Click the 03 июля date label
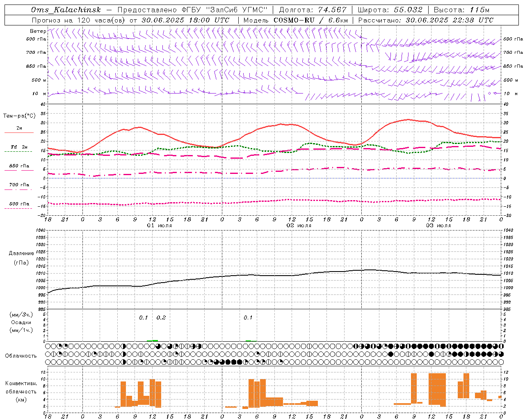The width and height of the screenshot is (525, 420). coord(438,226)
